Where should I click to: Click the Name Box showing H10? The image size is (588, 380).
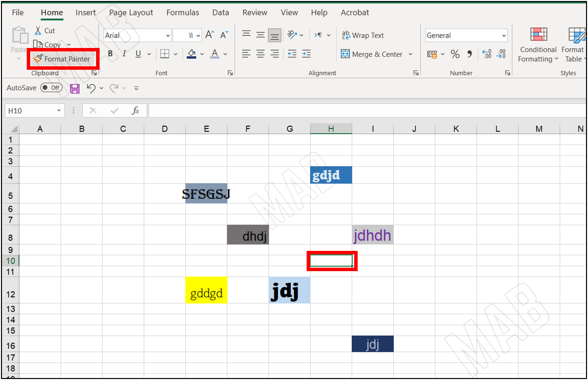[x=35, y=110]
